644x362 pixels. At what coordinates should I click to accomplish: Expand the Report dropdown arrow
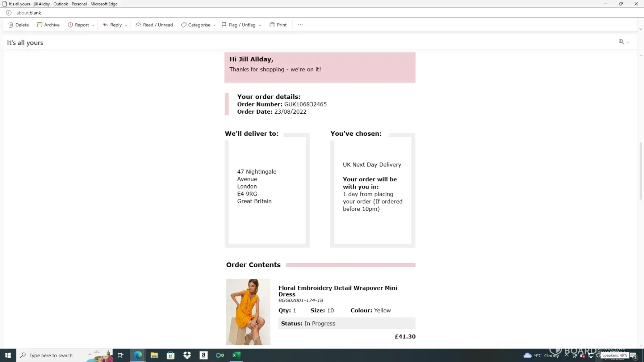point(93,25)
